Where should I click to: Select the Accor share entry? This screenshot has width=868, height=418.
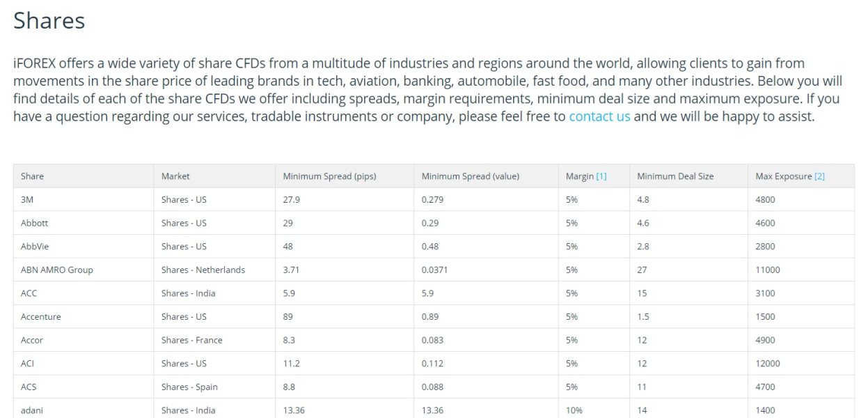click(x=32, y=340)
